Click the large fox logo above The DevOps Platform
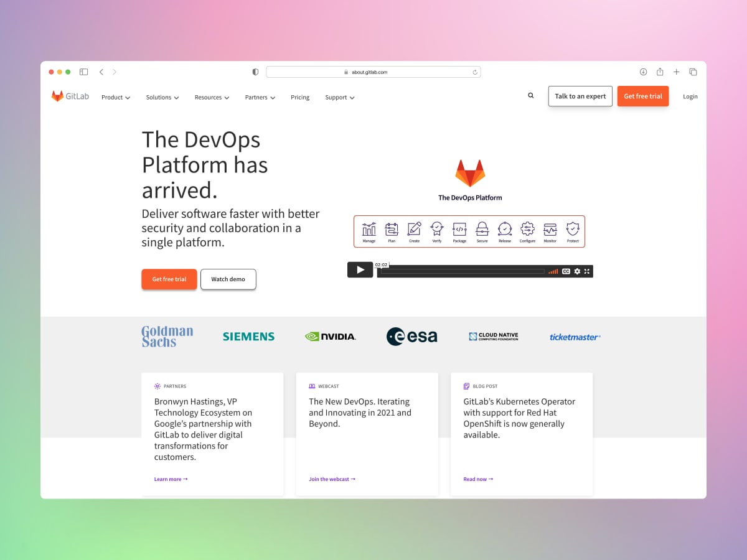Viewport: 747px width, 560px height. click(470, 174)
